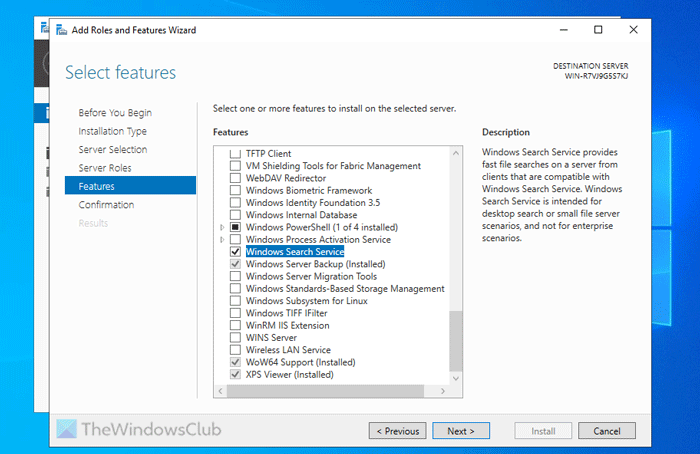Jump to the Confirmation step

106,204
